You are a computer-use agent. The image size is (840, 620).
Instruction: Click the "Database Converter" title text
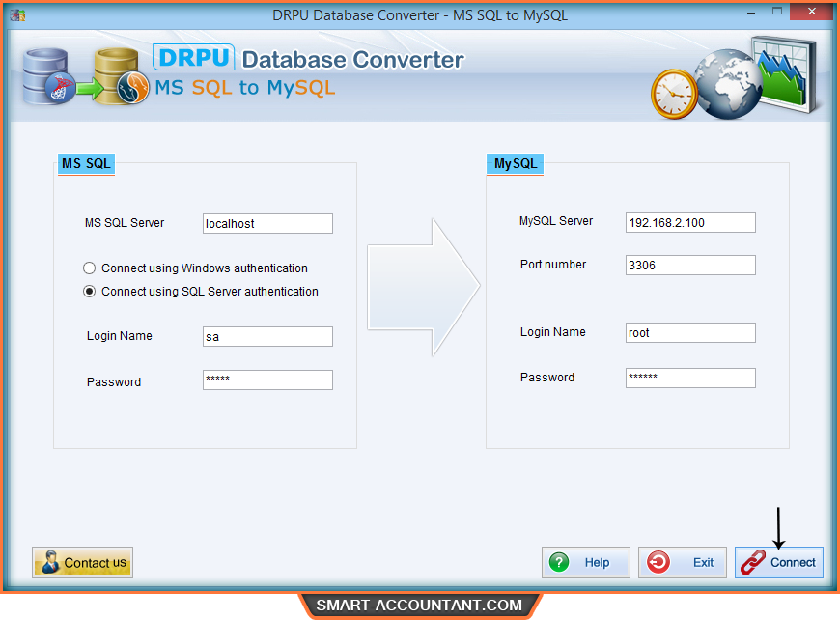pyautogui.click(x=352, y=60)
